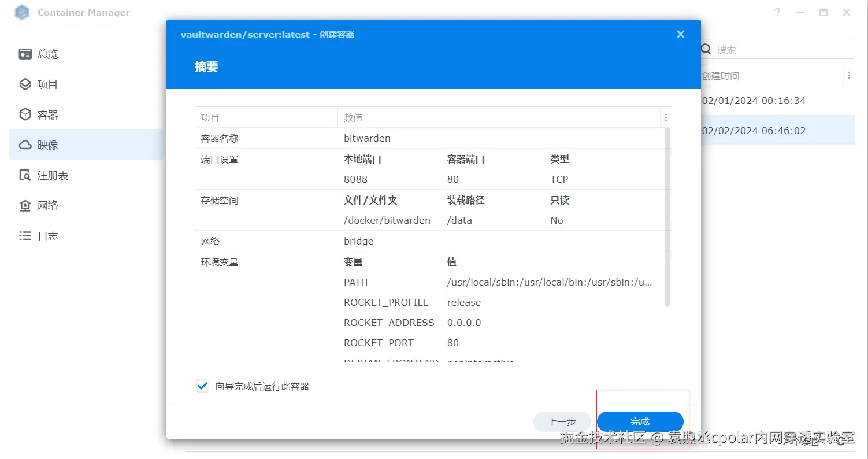Viewport: 868px width, 459px height.
Task: Toggle 向导完成后运行此容器 checkbox
Action: pyautogui.click(x=202, y=386)
